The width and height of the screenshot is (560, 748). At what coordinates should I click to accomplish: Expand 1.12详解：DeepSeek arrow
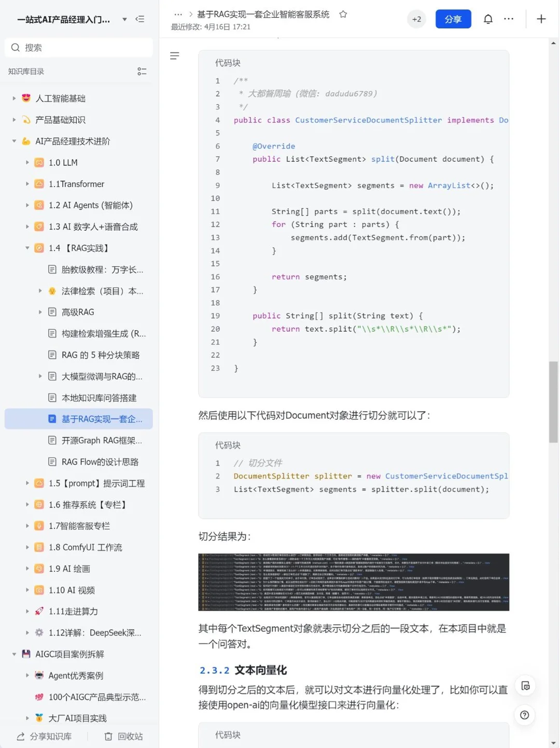point(27,632)
